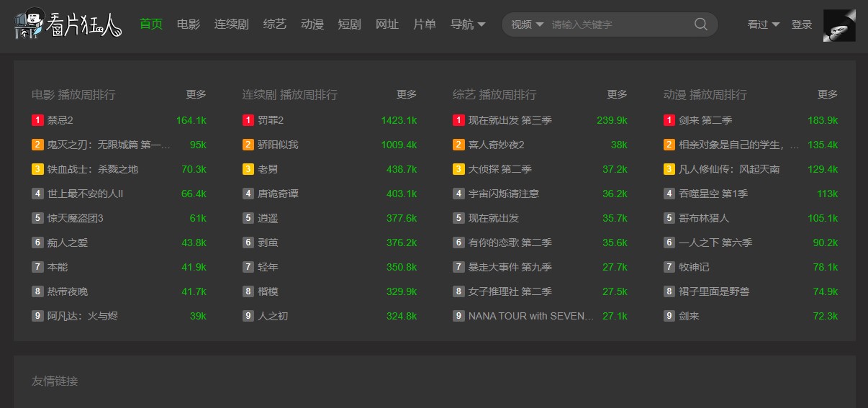Image resolution: width=868 pixels, height=408 pixels.
Task: Open the 电影 navigation tab
Action: pyautogui.click(x=189, y=24)
